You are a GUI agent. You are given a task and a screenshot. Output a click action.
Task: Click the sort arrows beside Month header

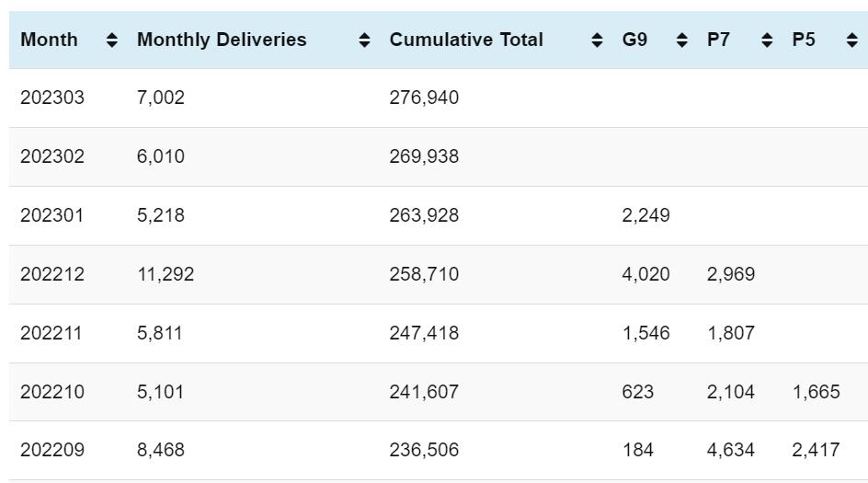(112, 40)
